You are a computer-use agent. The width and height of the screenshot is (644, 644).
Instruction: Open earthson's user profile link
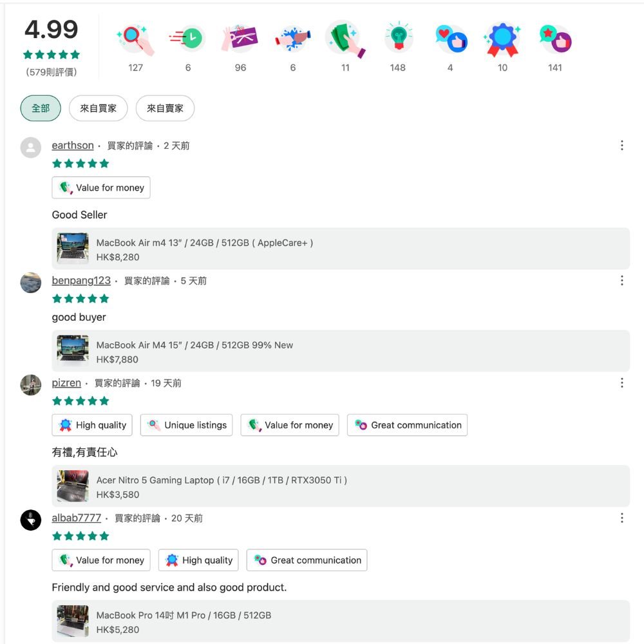(x=73, y=146)
